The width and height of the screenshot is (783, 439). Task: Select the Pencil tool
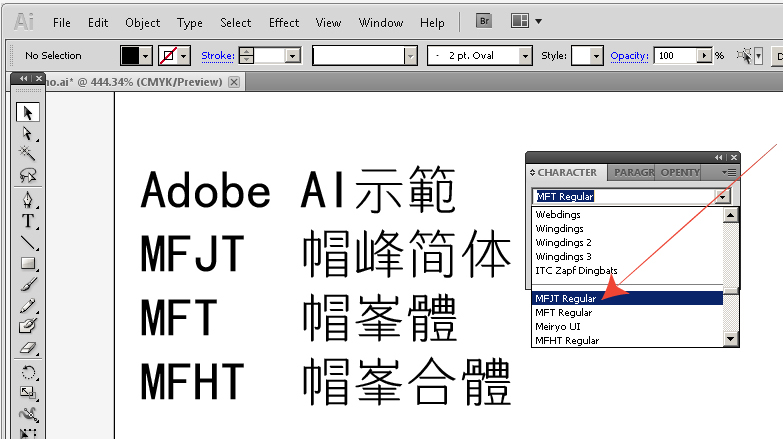(x=27, y=305)
